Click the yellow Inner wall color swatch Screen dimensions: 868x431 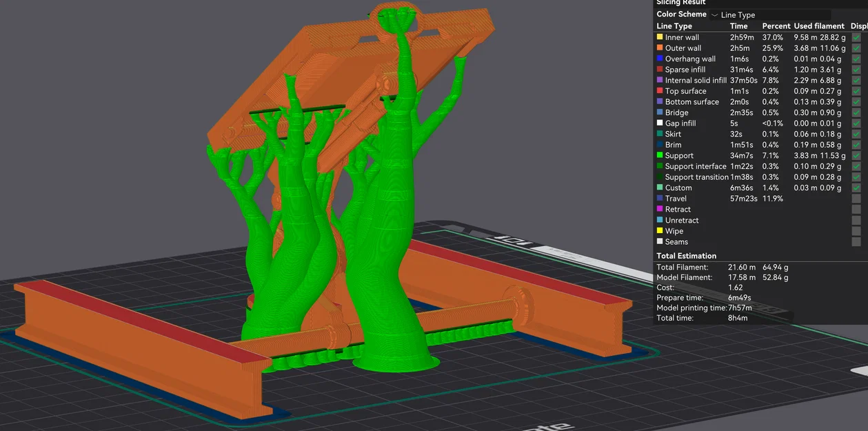(660, 37)
